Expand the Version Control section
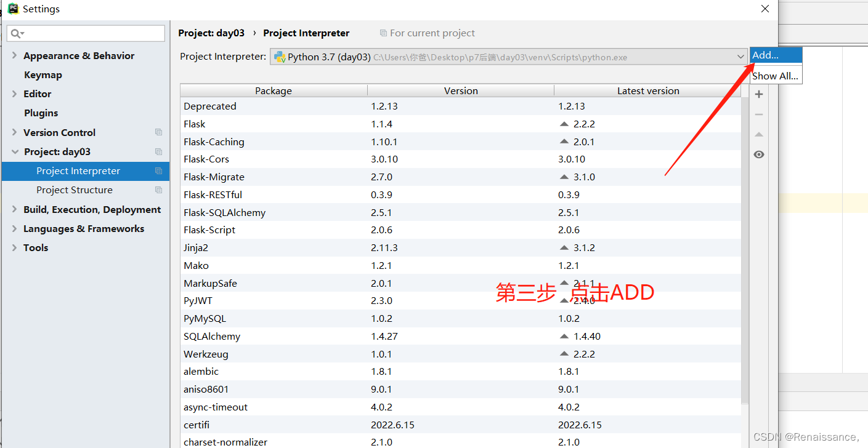Image resolution: width=868 pixels, height=448 pixels. pyautogui.click(x=14, y=132)
